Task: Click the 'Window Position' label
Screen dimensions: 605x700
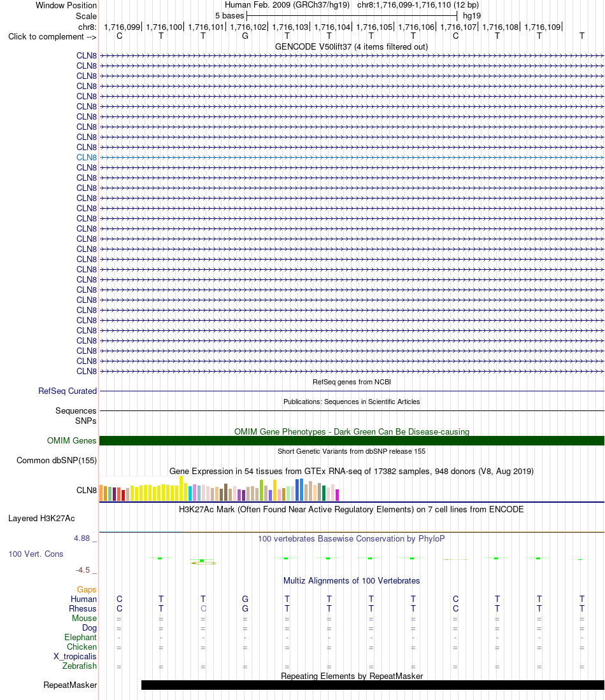Action: point(66,5)
